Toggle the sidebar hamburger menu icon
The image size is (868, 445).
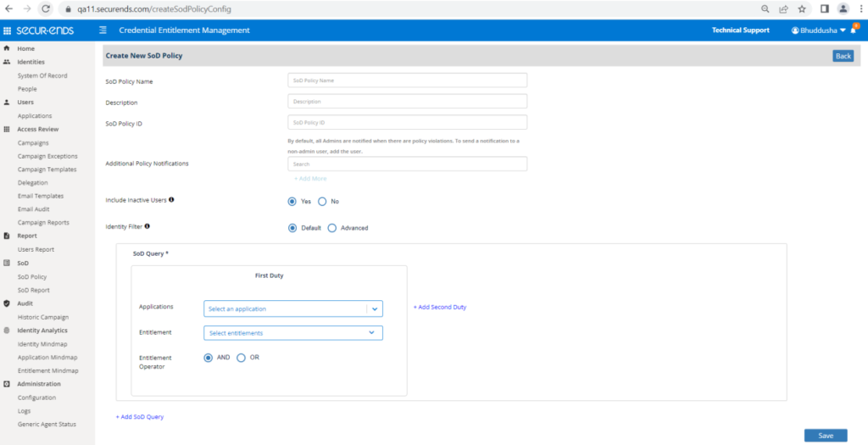pos(103,30)
